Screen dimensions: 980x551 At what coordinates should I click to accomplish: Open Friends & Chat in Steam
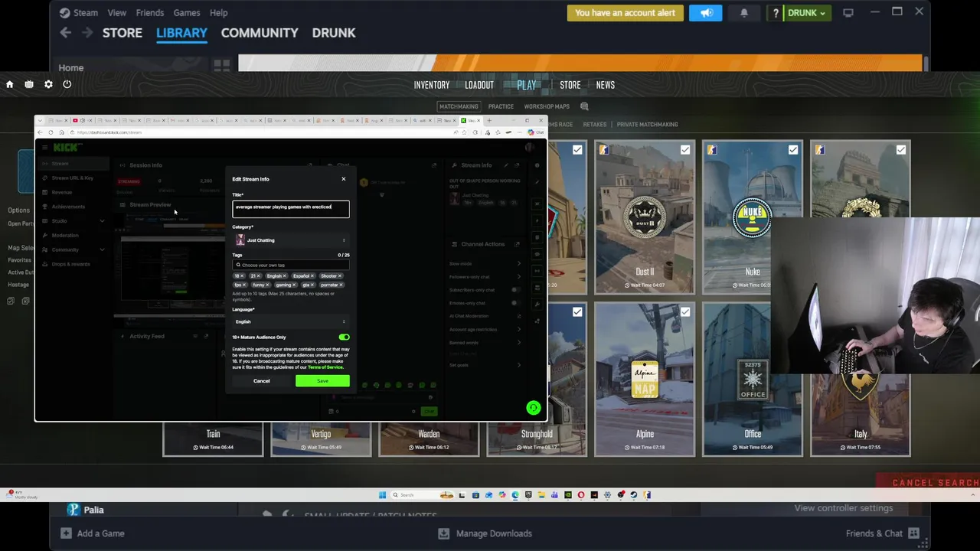click(x=883, y=533)
